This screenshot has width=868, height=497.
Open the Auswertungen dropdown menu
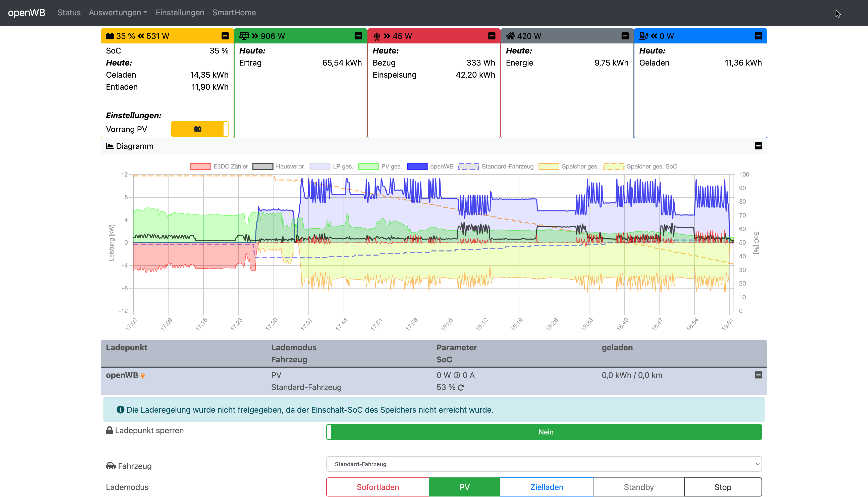[x=118, y=13]
